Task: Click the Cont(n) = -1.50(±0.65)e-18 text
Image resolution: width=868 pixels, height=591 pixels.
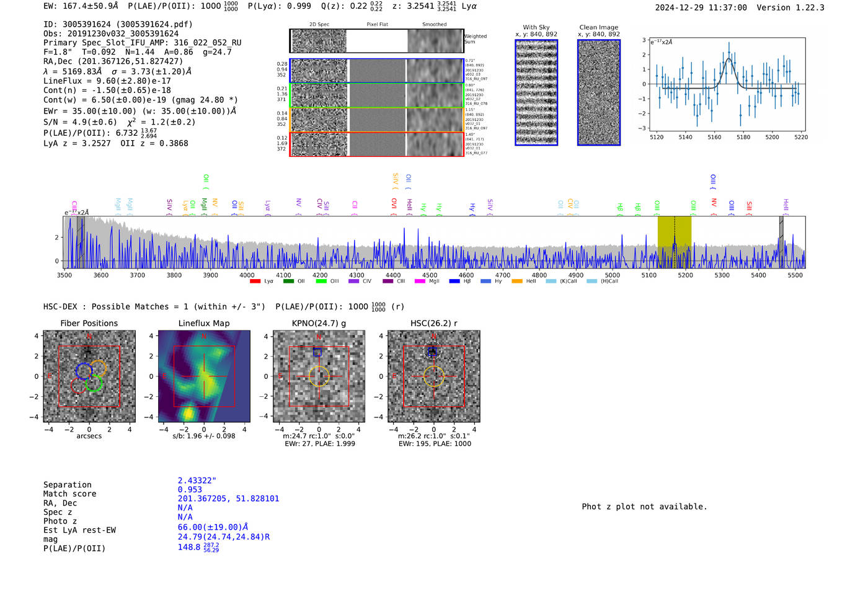Action: [x=107, y=90]
